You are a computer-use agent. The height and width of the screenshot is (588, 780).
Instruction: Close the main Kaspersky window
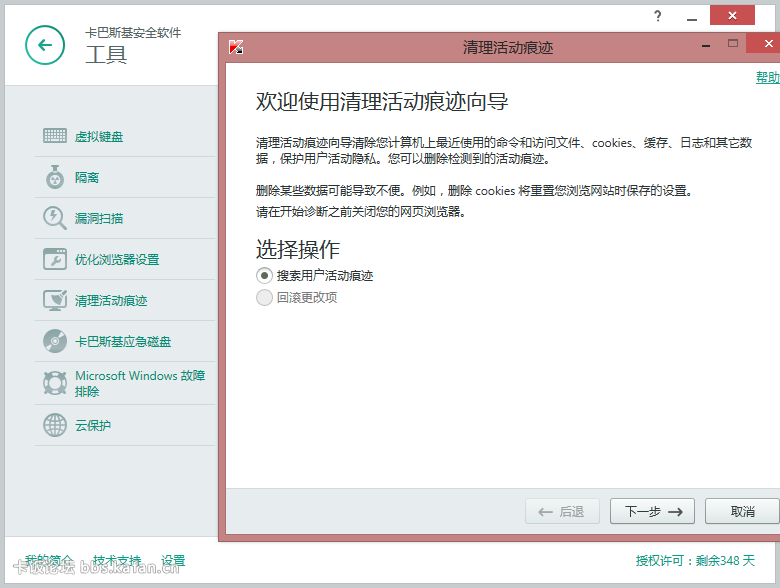732,15
